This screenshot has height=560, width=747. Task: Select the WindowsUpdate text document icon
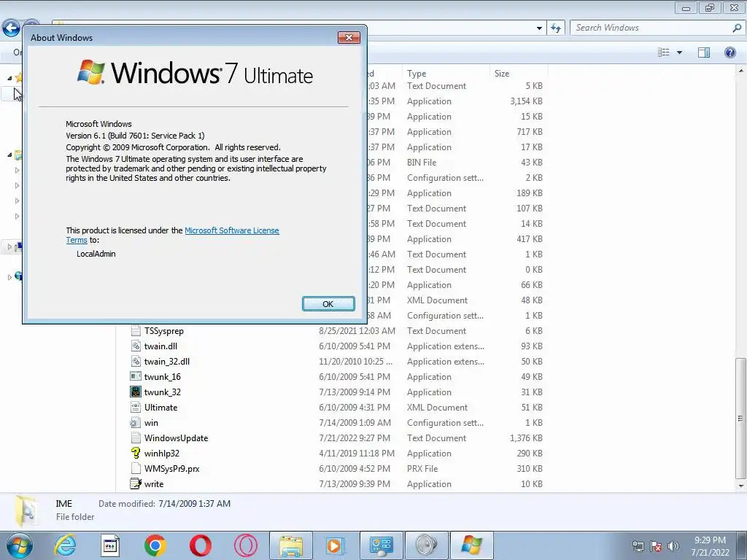coord(136,438)
